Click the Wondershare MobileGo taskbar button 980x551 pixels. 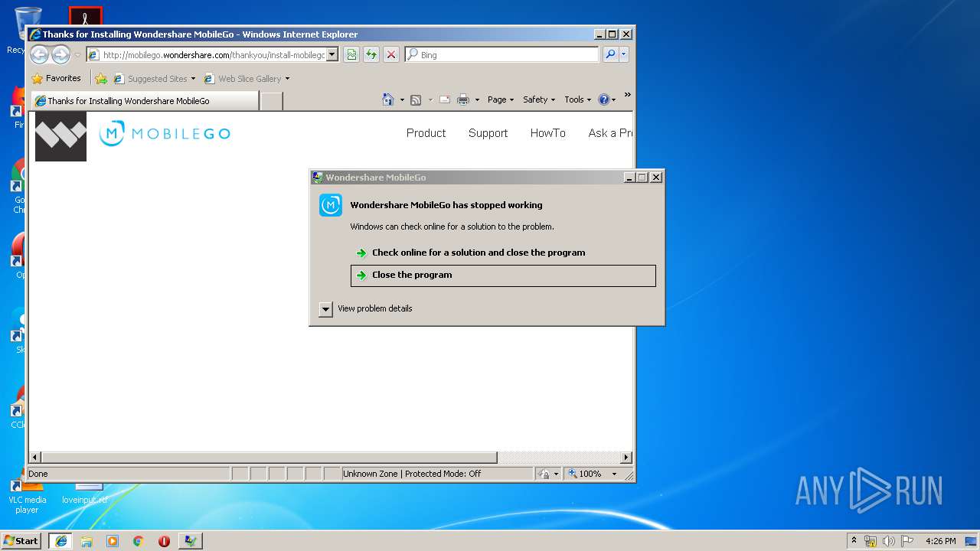(x=191, y=541)
